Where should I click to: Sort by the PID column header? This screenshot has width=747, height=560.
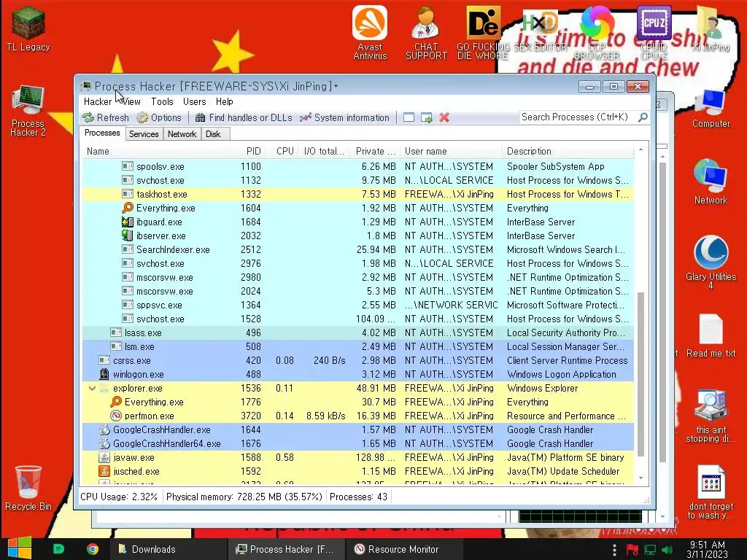coord(247,151)
